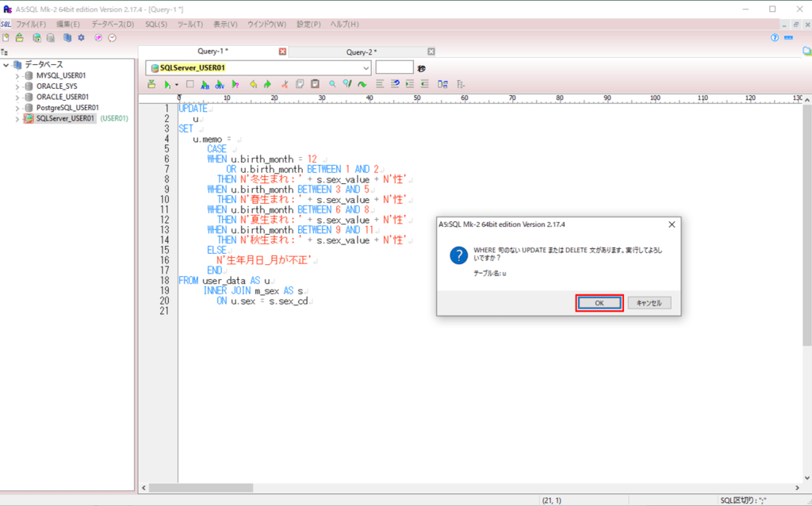The width and height of the screenshot is (812, 506).
Task: Click the copy icon in editor toolbar
Action: [x=299, y=84]
